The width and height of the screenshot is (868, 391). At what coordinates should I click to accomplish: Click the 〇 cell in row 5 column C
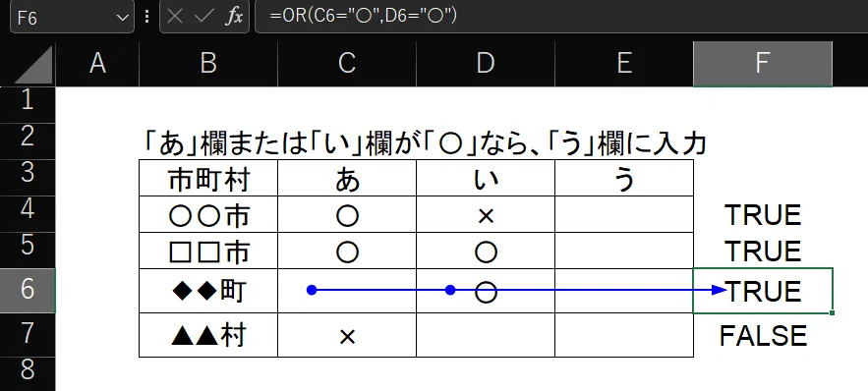pos(347,251)
